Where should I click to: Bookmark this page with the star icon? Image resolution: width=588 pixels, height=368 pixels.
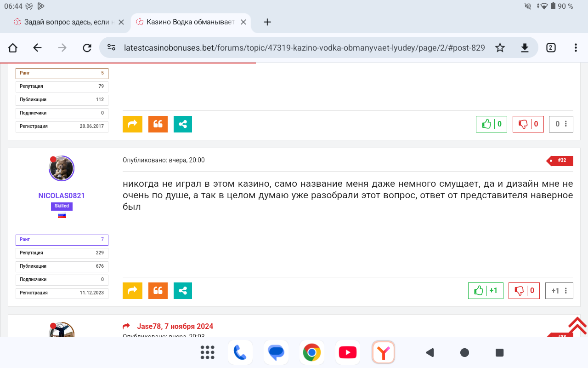[x=500, y=48]
